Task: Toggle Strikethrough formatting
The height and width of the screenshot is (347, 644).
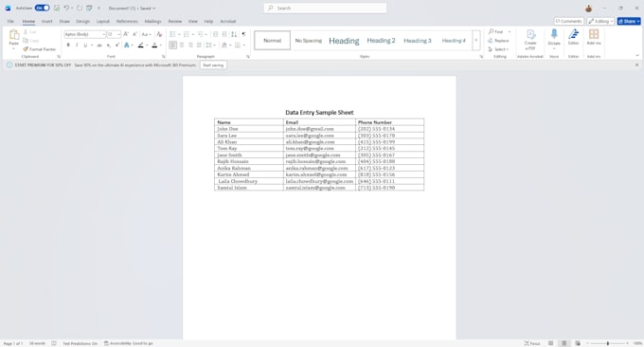Action: click(99, 45)
